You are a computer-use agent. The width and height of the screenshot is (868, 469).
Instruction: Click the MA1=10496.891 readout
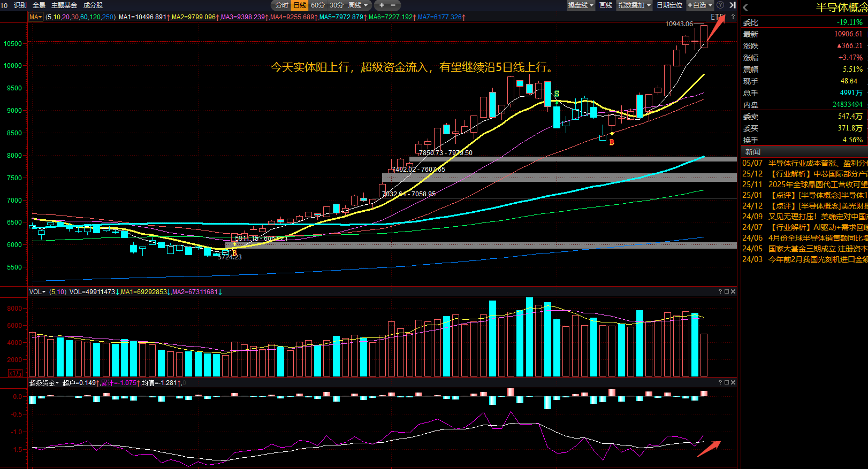click(x=144, y=17)
